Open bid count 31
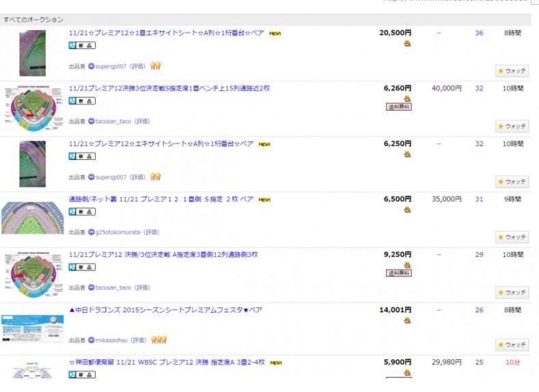This screenshot has width=539, height=392. (479, 199)
